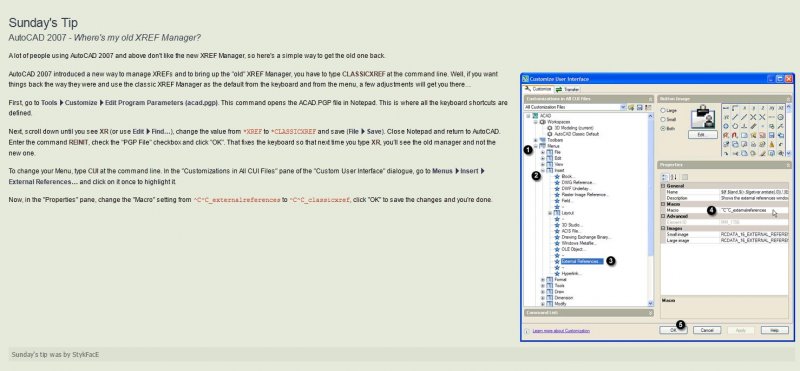Switch to the Customize tab
The height and width of the screenshot is (371, 800).
pyautogui.click(x=537, y=89)
